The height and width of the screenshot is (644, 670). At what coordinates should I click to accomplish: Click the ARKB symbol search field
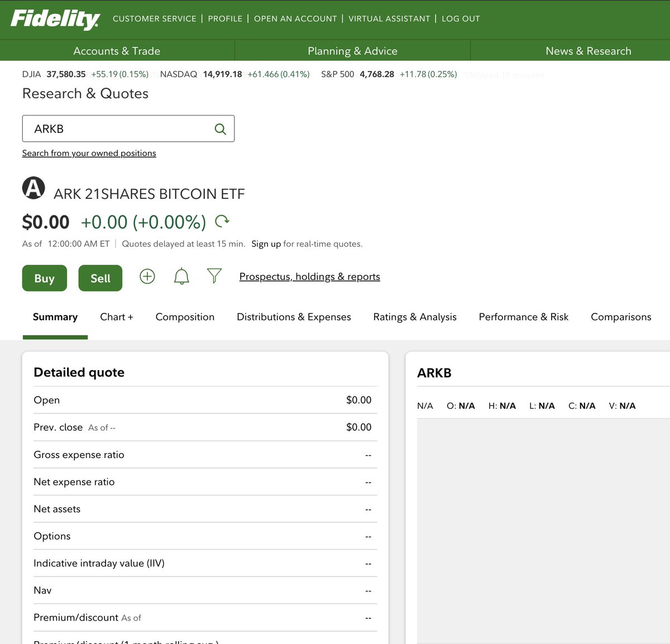[128, 128]
